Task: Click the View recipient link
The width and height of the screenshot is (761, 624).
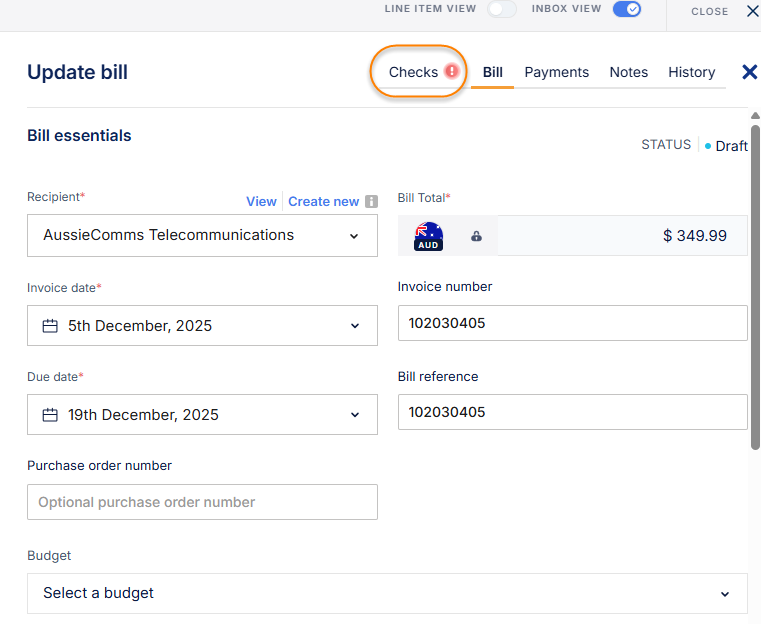Action: pyautogui.click(x=261, y=201)
